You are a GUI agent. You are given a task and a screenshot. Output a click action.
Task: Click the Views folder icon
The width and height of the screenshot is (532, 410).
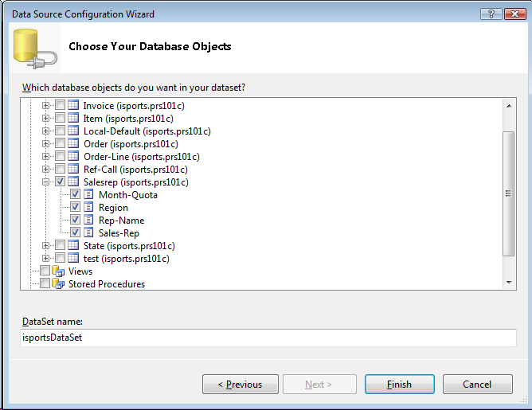[x=58, y=271]
